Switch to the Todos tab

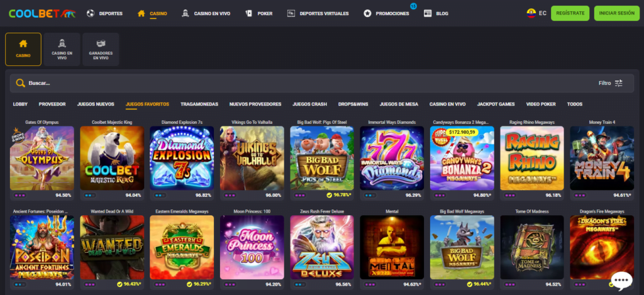pos(575,104)
